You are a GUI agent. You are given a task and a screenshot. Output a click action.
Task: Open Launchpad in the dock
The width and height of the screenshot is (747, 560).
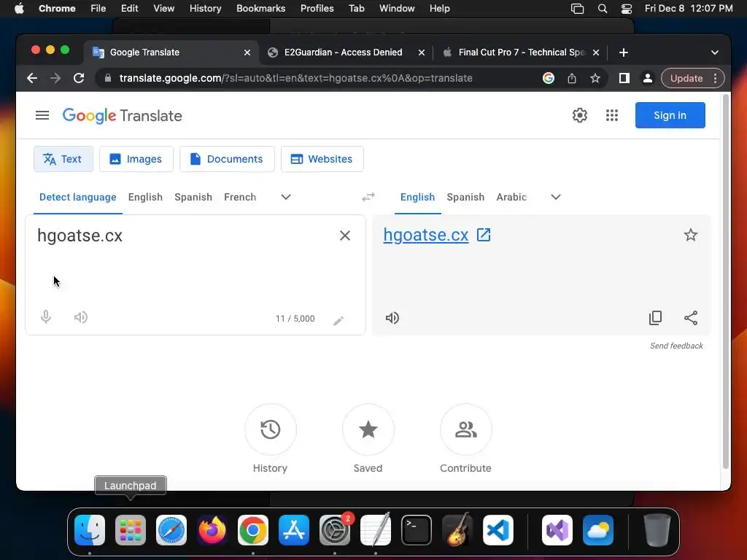(x=131, y=530)
